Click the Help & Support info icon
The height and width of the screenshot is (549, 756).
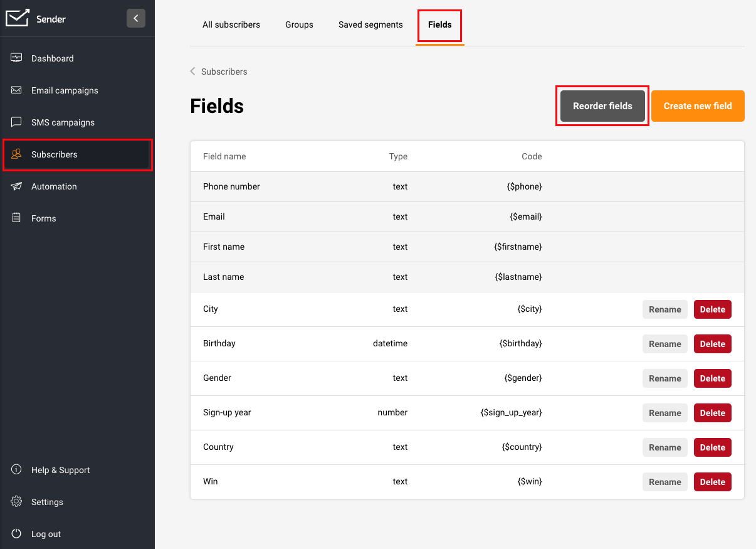click(x=17, y=470)
